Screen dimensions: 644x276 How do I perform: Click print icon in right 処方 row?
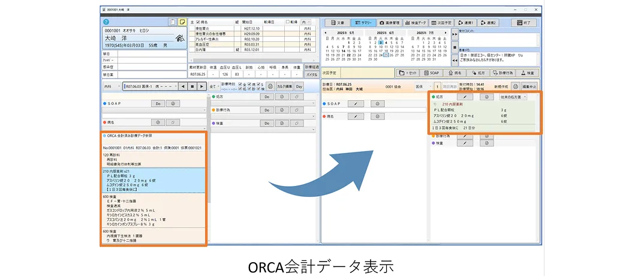pos(487,97)
